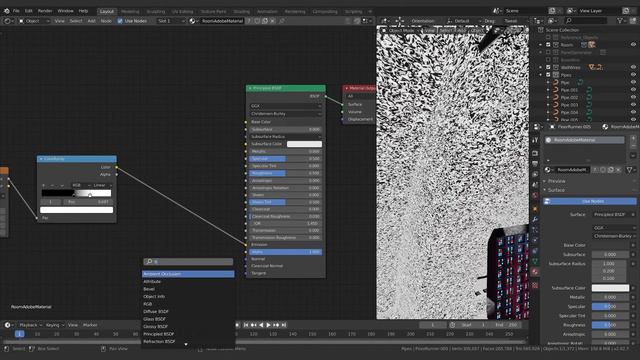Expand the WallWires collection in outliner

click(x=541, y=67)
